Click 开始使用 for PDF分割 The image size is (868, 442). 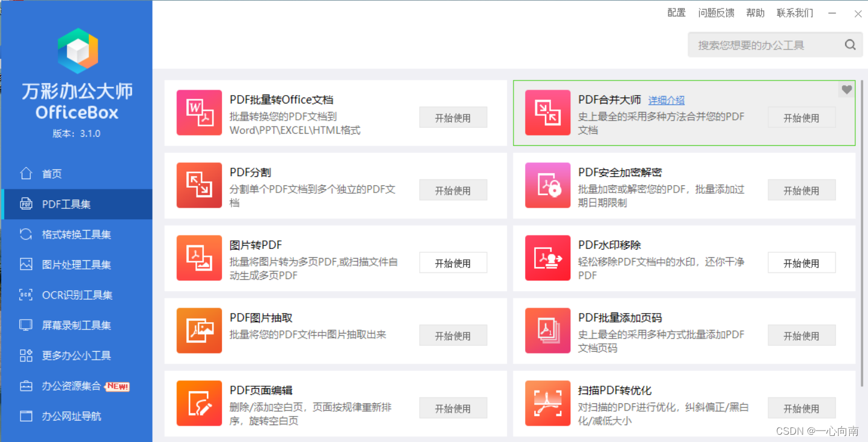tap(453, 190)
